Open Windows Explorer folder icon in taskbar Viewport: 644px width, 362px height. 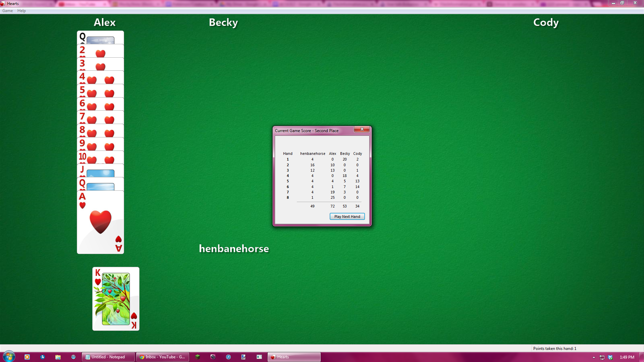click(x=58, y=357)
